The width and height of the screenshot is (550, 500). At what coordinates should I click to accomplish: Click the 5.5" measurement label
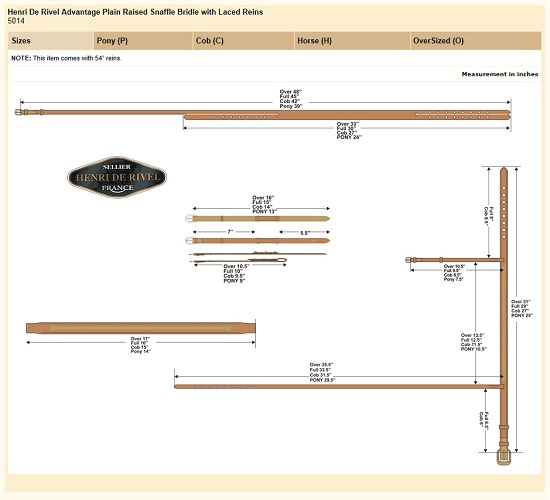[x=305, y=233]
